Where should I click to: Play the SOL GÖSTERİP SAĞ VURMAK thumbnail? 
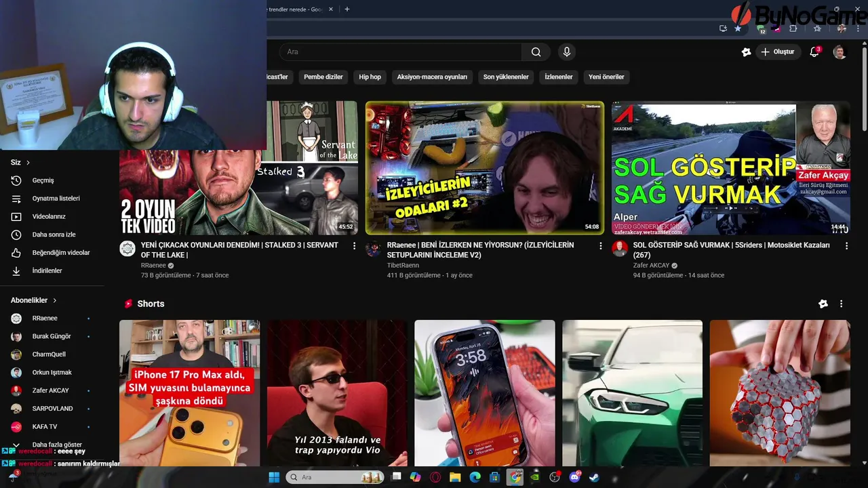pyautogui.click(x=731, y=168)
